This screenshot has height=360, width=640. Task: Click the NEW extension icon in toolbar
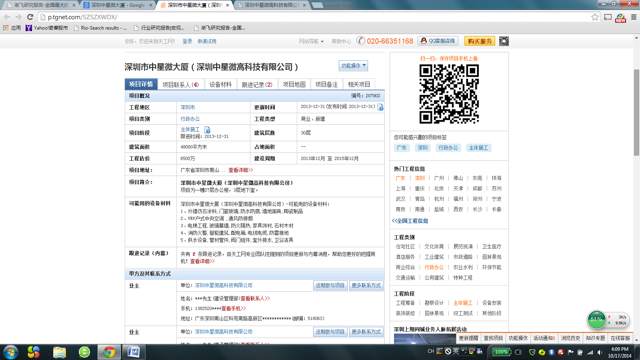click(620, 18)
